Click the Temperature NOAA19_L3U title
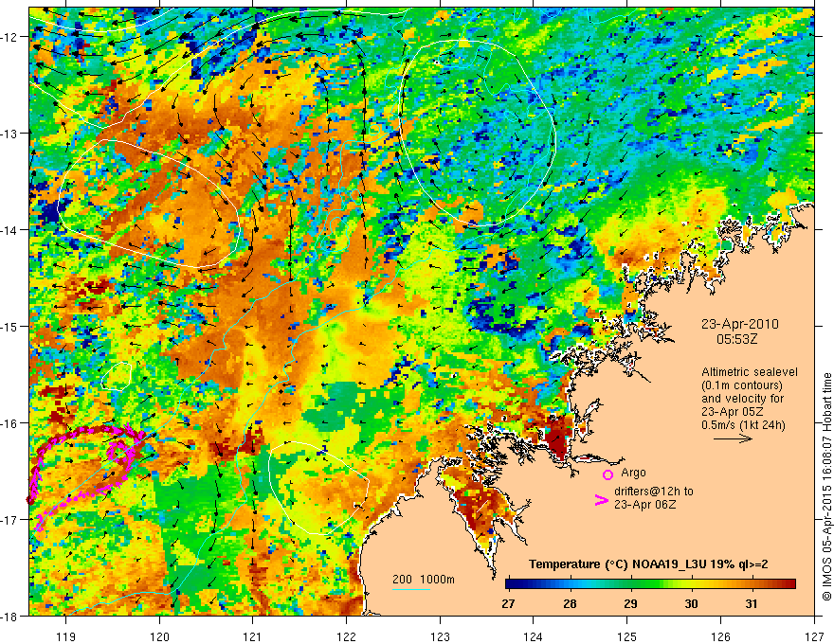 coord(648,564)
